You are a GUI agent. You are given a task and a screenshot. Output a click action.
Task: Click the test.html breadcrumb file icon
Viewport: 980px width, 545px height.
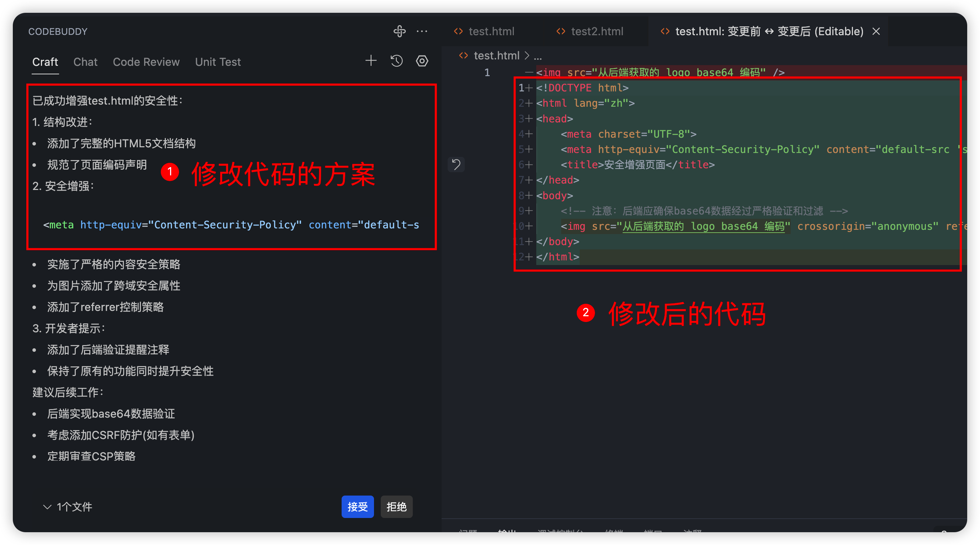[x=463, y=55]
